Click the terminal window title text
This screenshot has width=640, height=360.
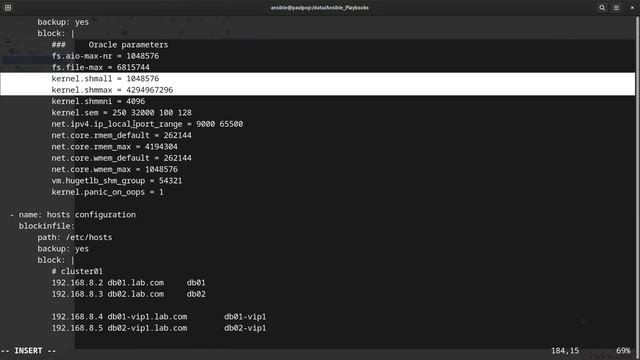(320, 8)
